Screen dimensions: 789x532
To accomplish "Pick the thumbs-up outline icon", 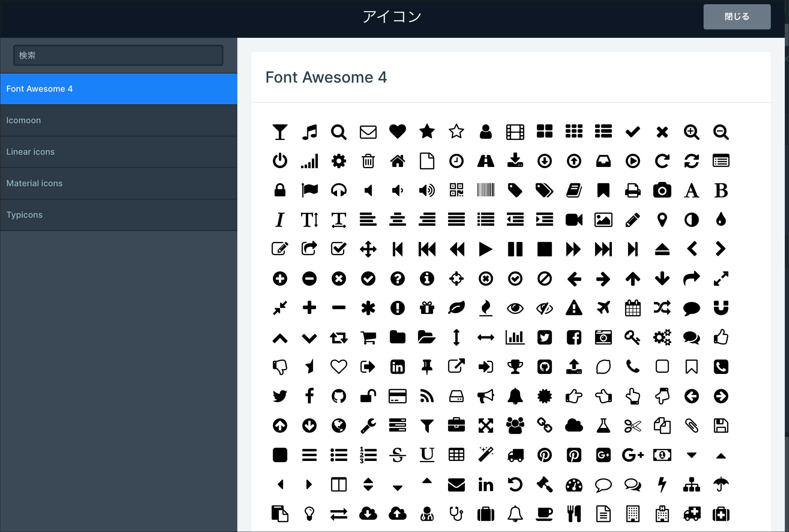I will click(x=721, y=338).
